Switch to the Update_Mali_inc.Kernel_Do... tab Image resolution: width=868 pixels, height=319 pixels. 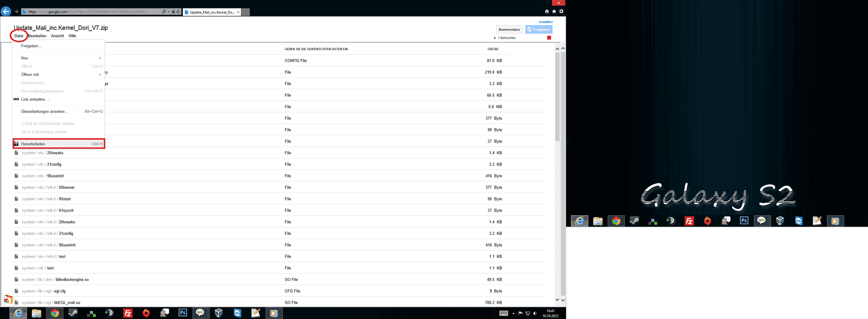tap(212, 12)
